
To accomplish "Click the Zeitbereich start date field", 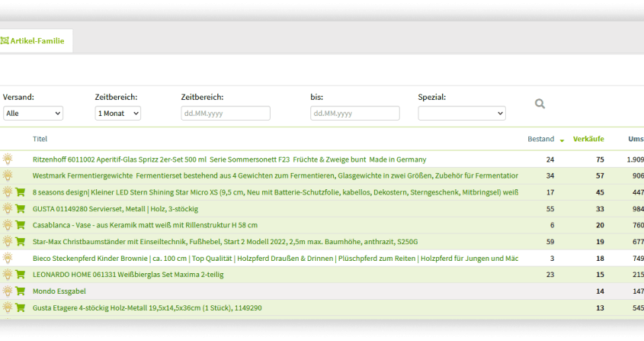I will (226, 113).
